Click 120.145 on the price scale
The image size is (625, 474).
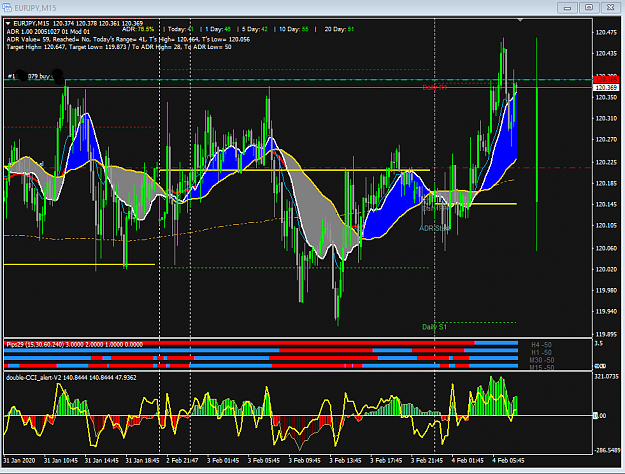(x=606, y=205)
